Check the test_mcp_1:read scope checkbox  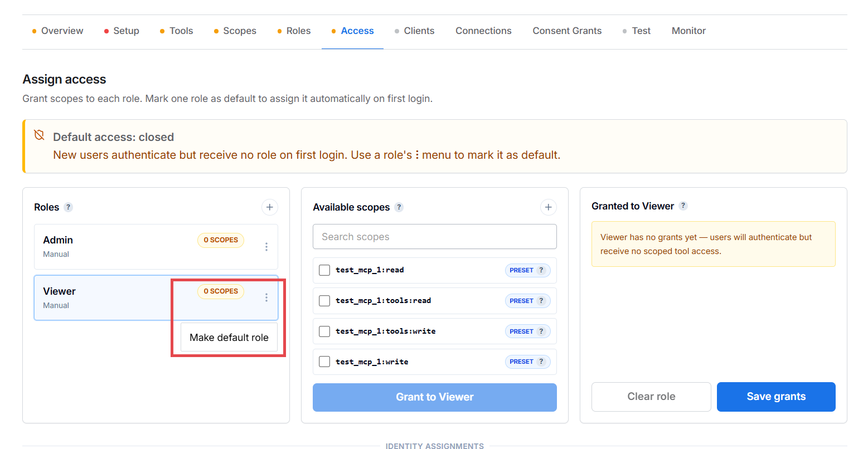(x=324, y=270)
